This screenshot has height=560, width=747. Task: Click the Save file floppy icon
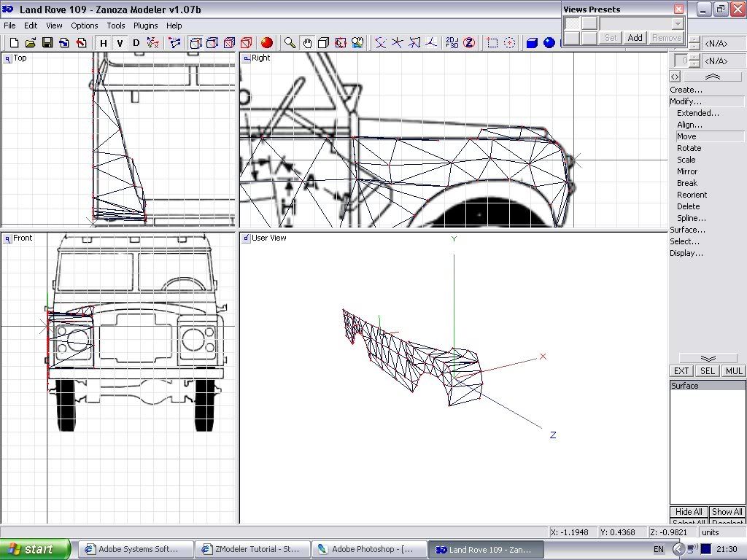pos(47,43)
